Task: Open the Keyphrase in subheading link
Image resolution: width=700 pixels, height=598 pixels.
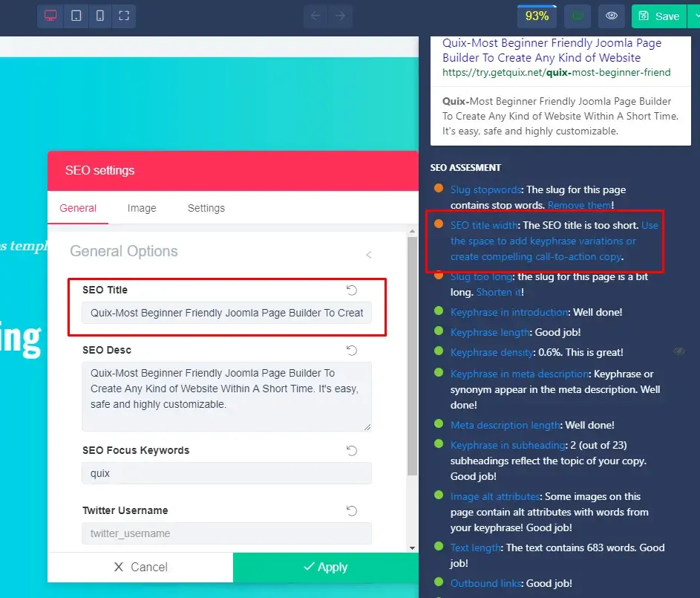Action: pyautogui.click(x=508, y=446)
